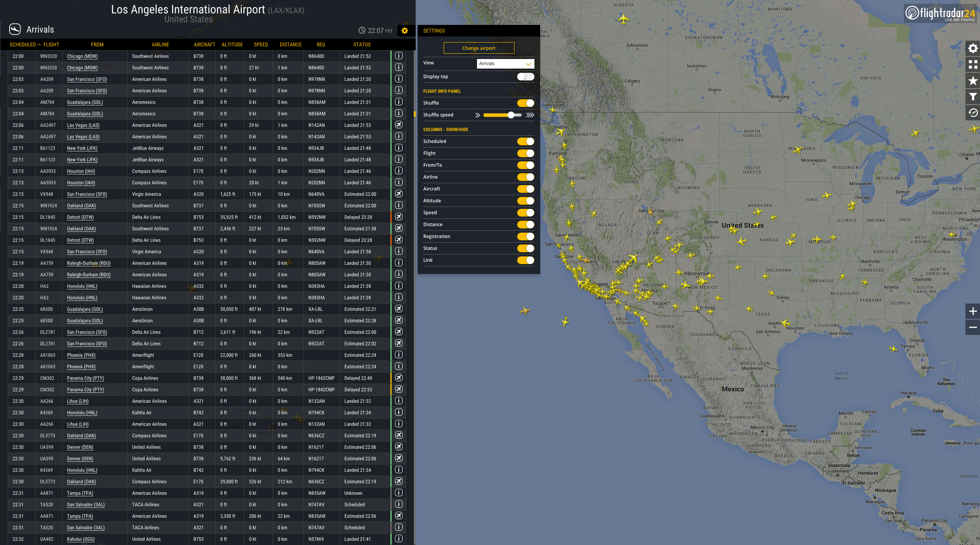Viewport: 980px width, 545px height.
Task: Toggle the Status column
Action: [x=525, y=248]
